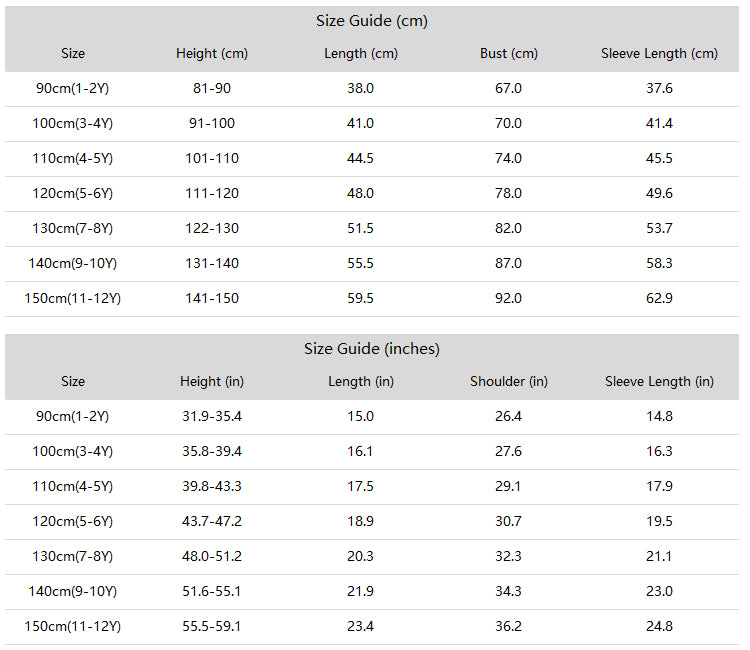This screenshot has width=750, height=650.
Task: Select the Height (cm) column header
Action: 212,54
